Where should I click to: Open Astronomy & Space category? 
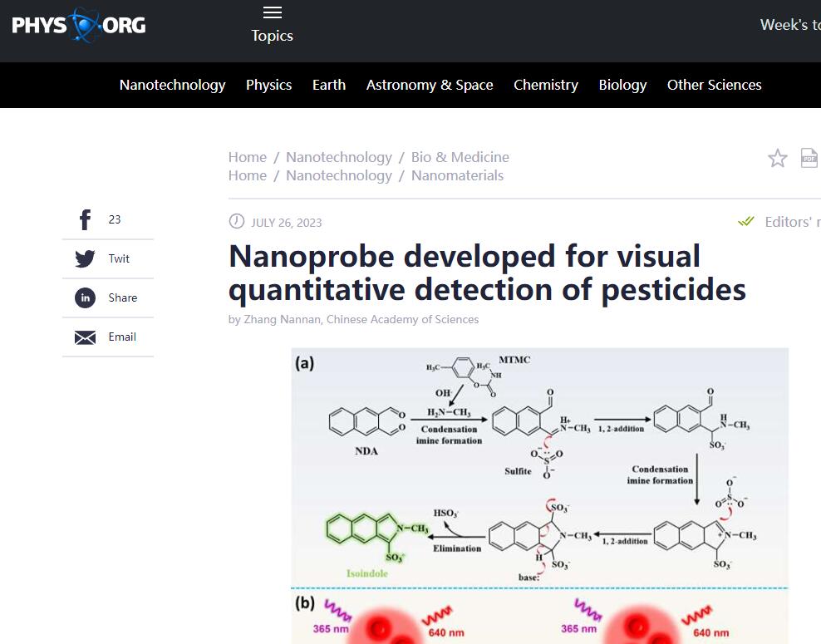point(430,85)
